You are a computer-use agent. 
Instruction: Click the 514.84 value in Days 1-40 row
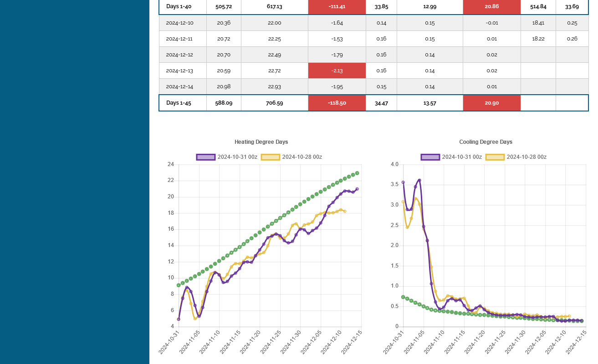point(538,6)
